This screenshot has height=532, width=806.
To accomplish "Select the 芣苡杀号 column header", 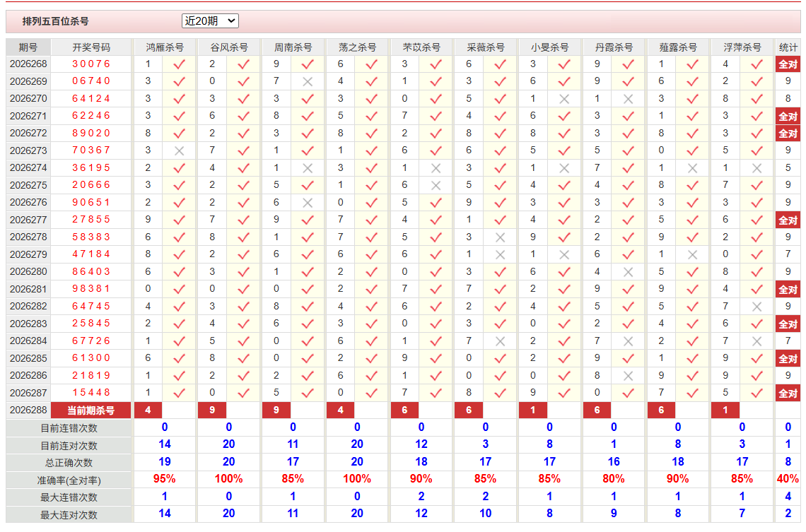I will pos(421,47).
